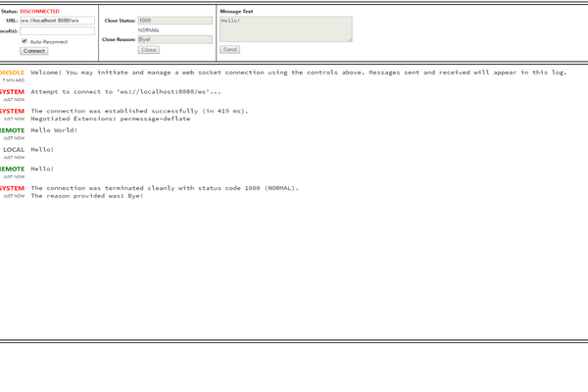Select the orange CONSOLE log label
588x392 pixels.
[x=13, y=73]
